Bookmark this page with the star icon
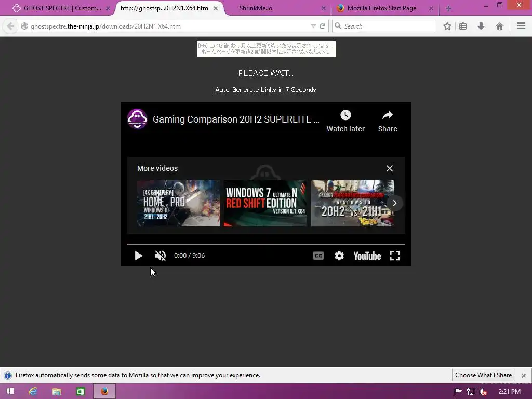The width and height of the screenshot is (532, 399). click(447, 26)
